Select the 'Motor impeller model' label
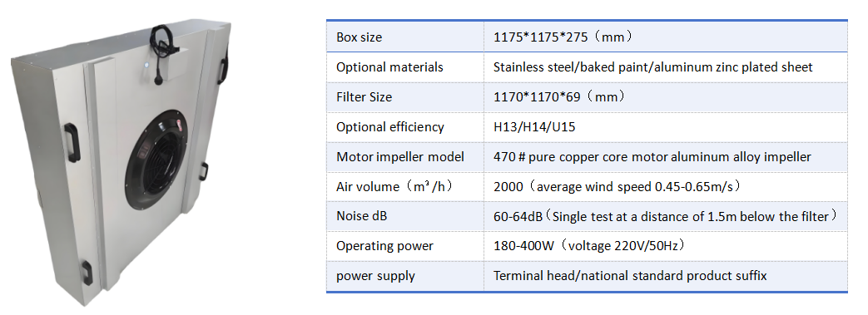The height and width of the screenshot is (315, 868). (x=400, y=157)
